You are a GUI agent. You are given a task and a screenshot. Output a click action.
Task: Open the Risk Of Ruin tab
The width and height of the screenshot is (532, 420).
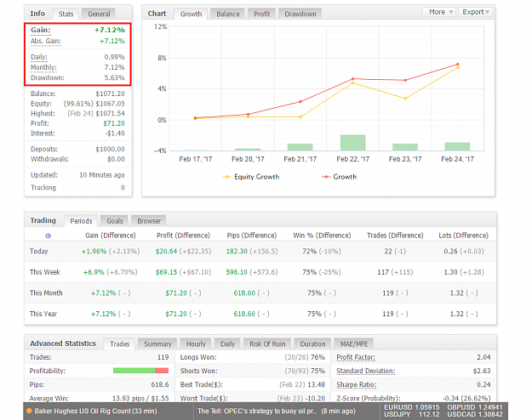[267, 344]
